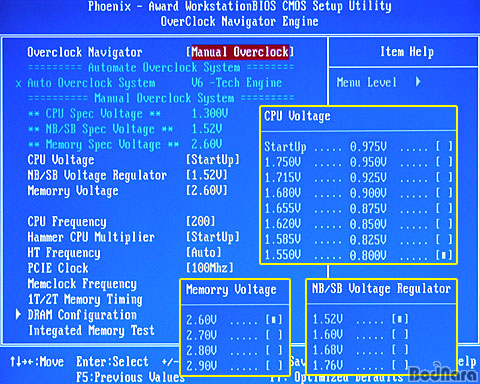Select the radio bracket on the 1.715V row
Image resolution: width=480 pixels, height=384 pixels.
click(x=444, y=177)
